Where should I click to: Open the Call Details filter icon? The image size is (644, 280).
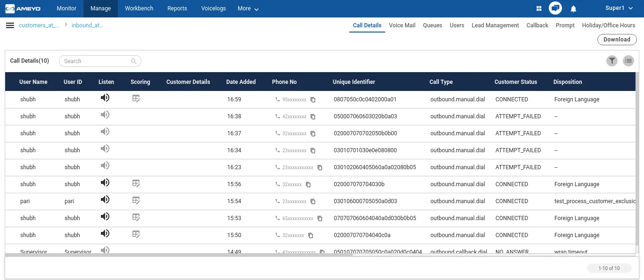tap(612, 61)
